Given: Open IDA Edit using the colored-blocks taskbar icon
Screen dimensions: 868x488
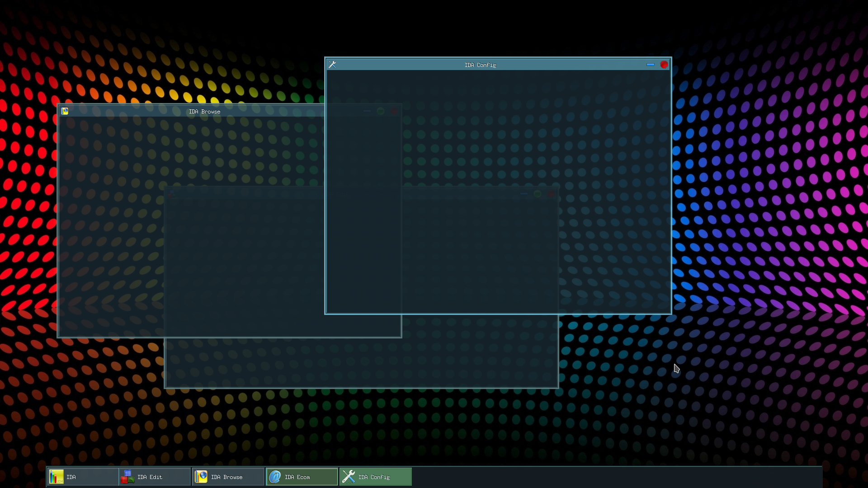Looking at the screenshot, I should point(127,477).
